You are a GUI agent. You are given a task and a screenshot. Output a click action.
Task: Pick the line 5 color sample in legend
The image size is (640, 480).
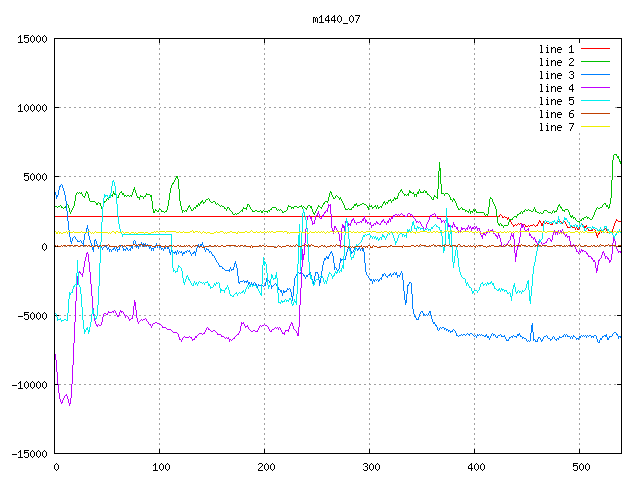pos(596,101)
